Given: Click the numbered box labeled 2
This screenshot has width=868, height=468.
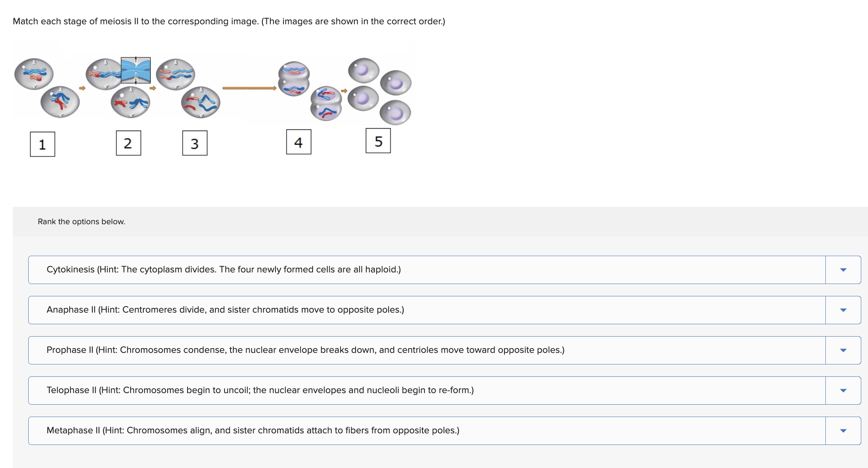Looking at the screenshot, I should point(128,144).
